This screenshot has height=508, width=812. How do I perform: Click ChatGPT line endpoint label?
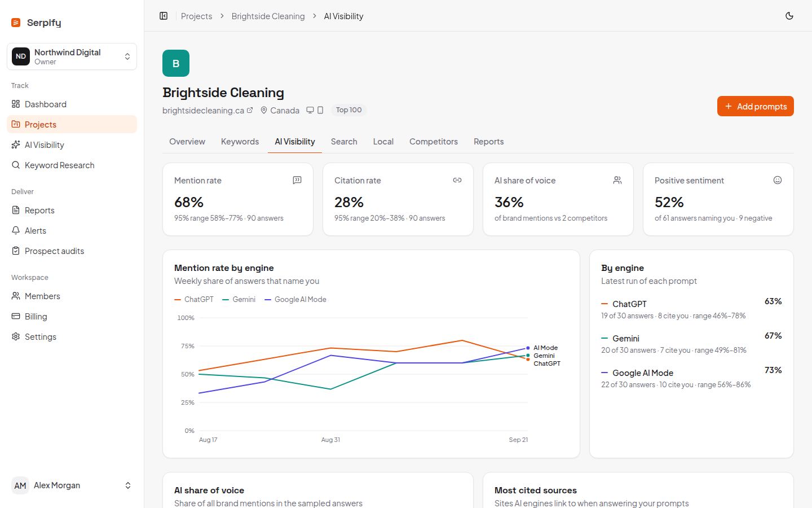click(547, 364)
